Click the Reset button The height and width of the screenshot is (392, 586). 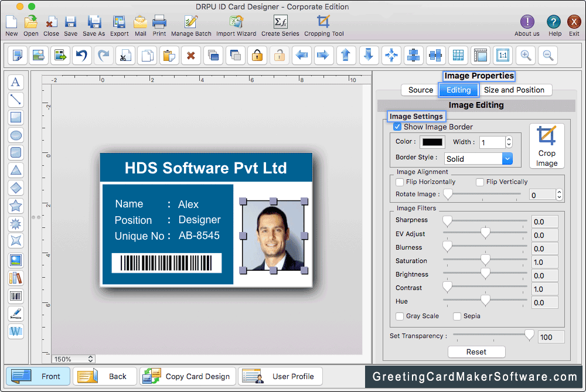pos(476,352)
